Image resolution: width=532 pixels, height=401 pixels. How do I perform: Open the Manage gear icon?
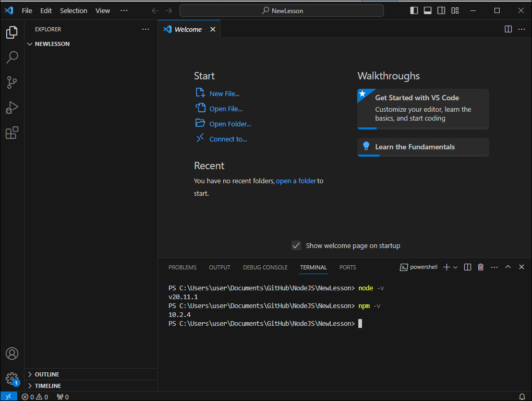12,378
